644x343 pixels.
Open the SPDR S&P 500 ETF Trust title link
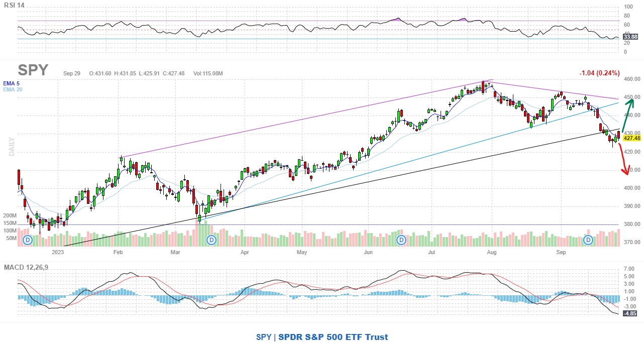(x=333, y=337)
